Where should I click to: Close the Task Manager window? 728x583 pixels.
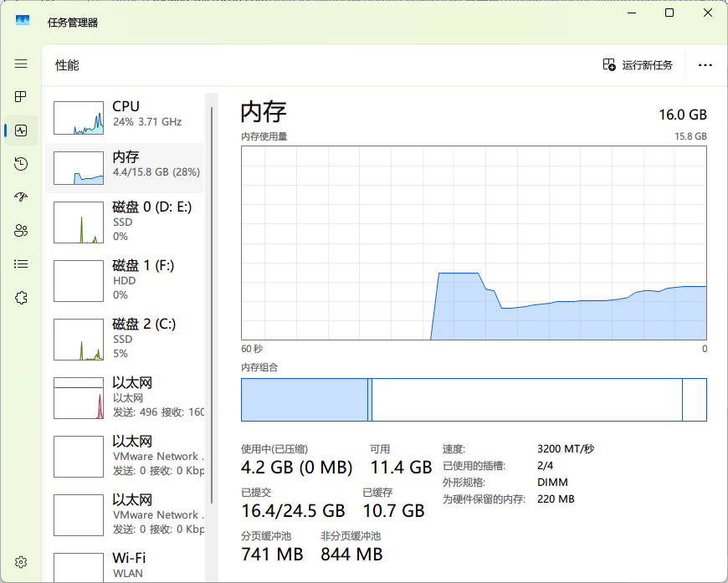[708, 13]
